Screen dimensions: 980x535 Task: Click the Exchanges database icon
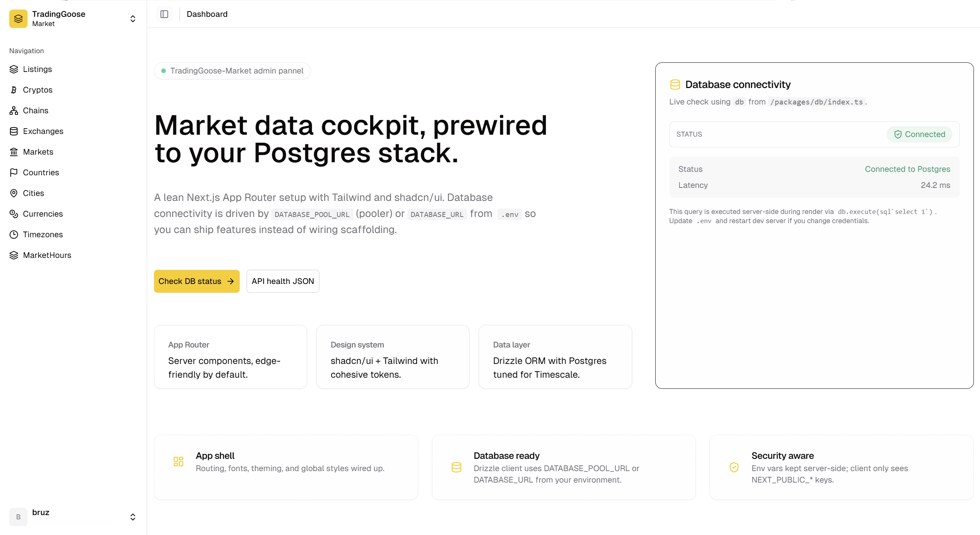tap(14, 131)
